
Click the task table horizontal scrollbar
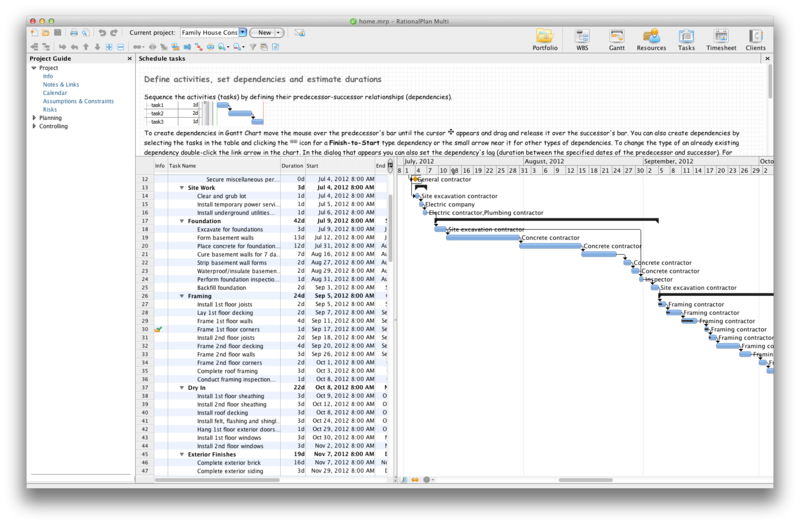(x=217, y=480)
